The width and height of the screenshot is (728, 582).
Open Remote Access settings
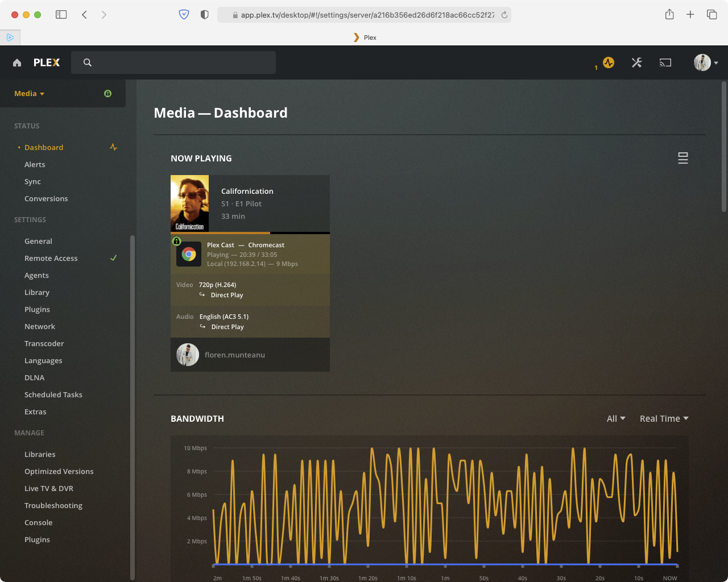tap(51, 258)
